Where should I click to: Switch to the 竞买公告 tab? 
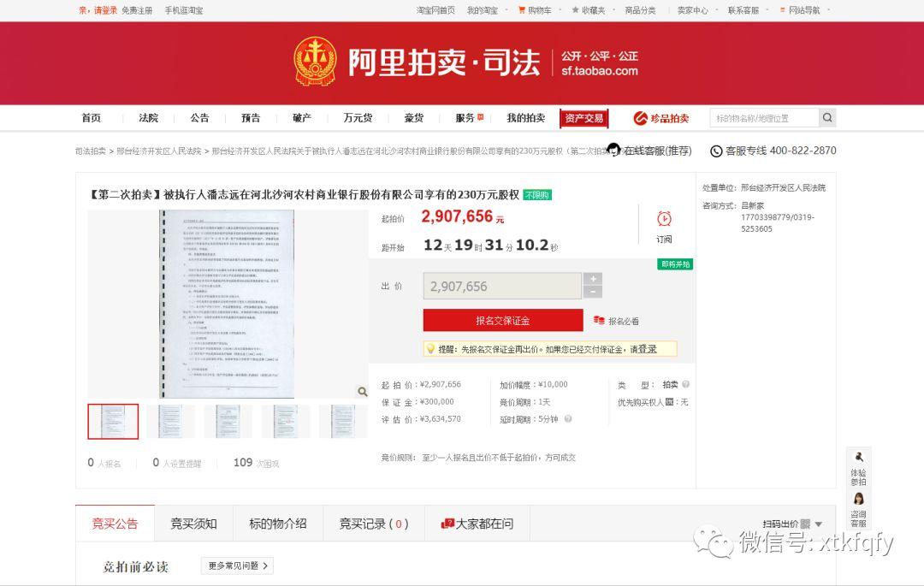[x=115, y=524]
